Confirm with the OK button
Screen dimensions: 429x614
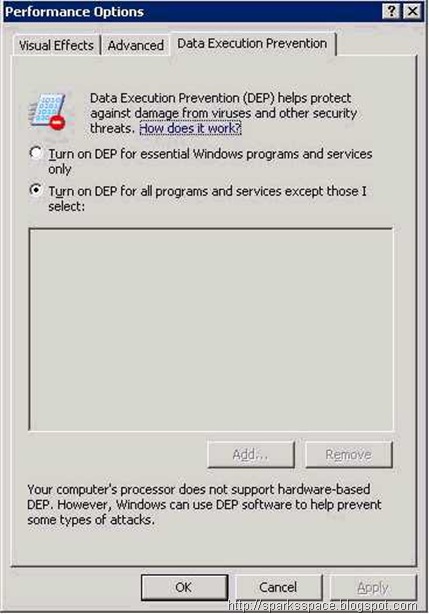pyautogui.click(x=184, y=587)
